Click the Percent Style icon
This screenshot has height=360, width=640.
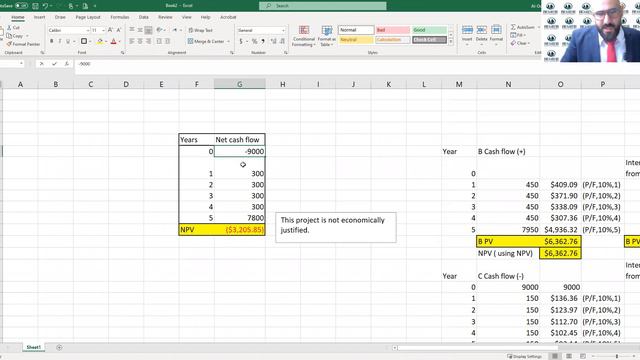pyautogui.click(x=254, y=41)
